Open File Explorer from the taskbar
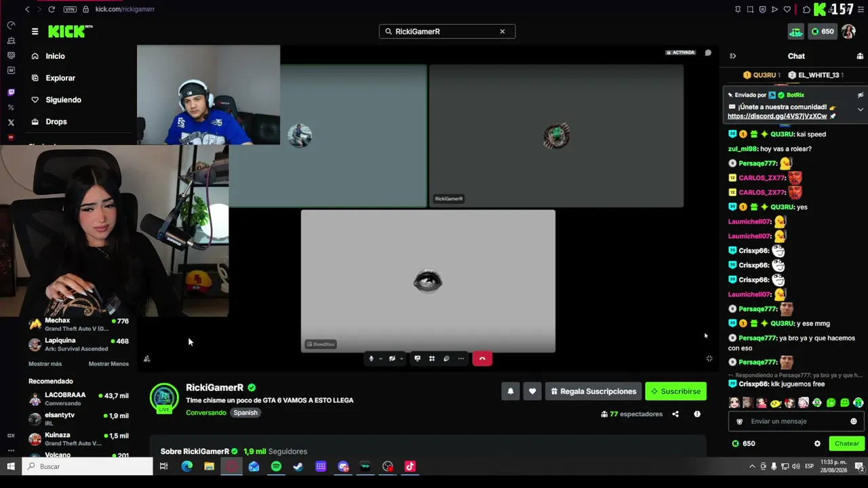Image resolution: width=868 pixels, height=488 pixels. pyautogui.click(x=209, y=466)
